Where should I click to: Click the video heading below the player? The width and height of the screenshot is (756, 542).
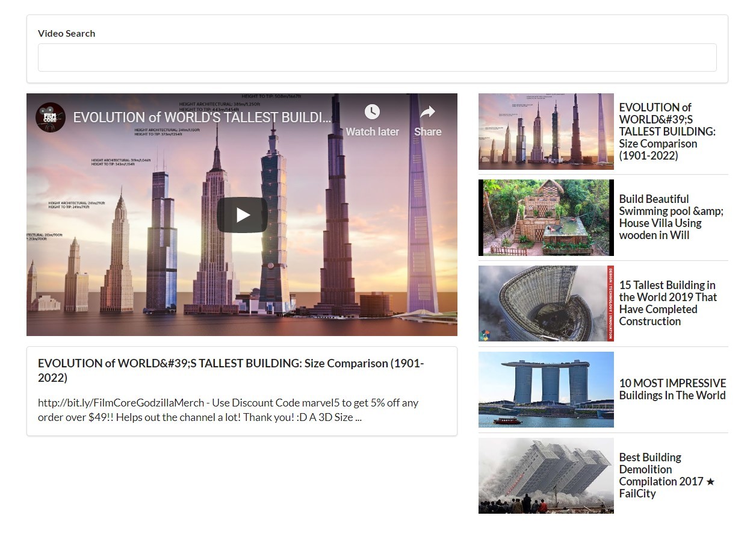(x=231, y=370)
